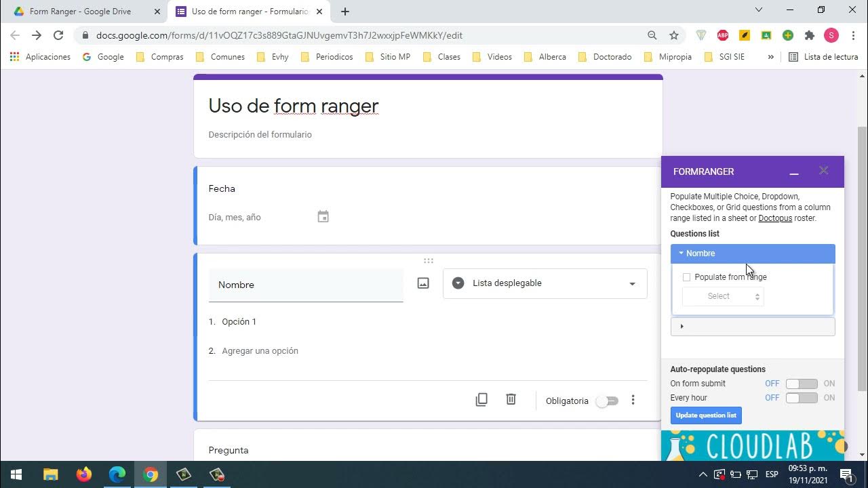The image size is (868, 488).
Task: Open Lista de lectura reading list
Action: coord(823,57)
